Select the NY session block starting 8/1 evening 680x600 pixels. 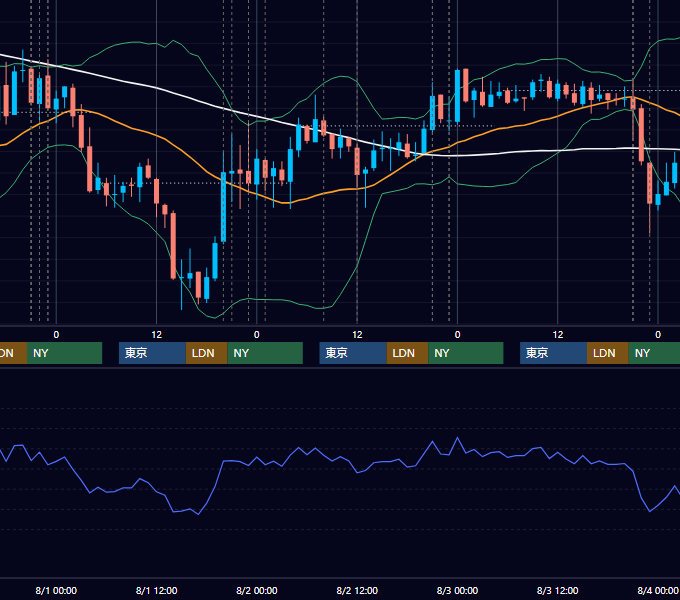(x=265, y=353)
